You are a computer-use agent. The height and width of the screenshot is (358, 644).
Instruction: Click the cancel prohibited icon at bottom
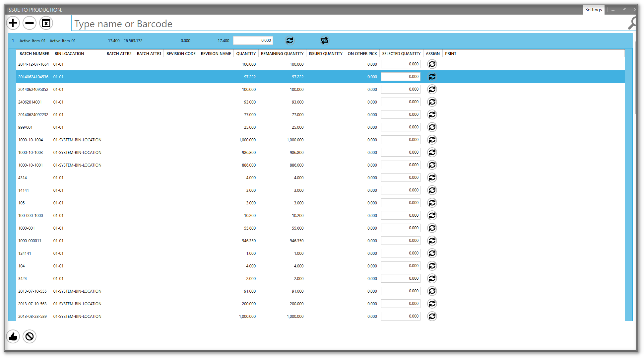tap(30, 337)
